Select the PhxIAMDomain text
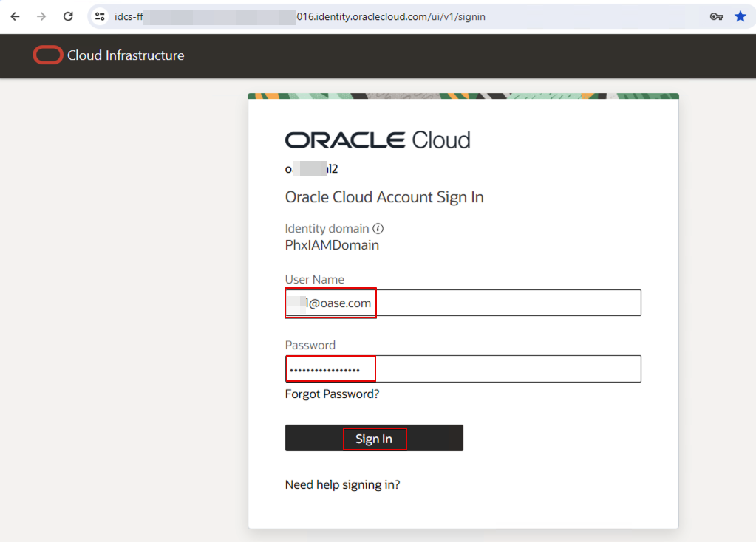Screen dimensions: 756x542 click(x=332, y=245)
